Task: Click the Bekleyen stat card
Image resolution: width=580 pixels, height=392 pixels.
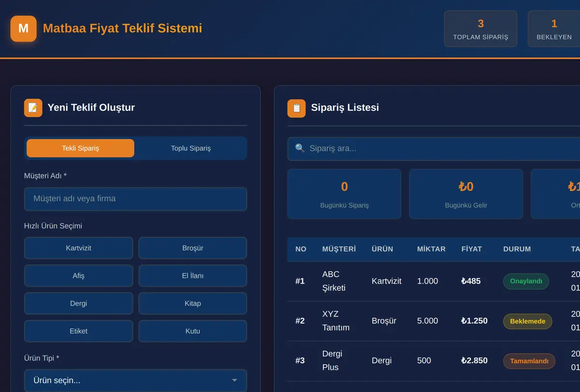Action: (x=554, y=29)
